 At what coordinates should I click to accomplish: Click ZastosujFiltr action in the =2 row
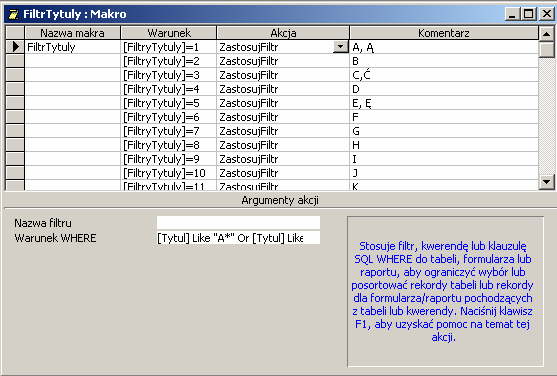click(x=283, y=61)
